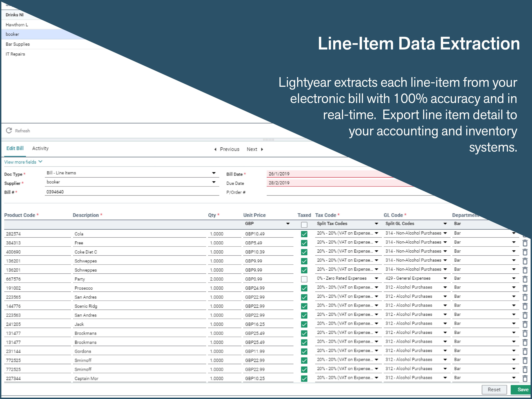Toggle the header Taxed select-all checkbox
This screenshot has height=399, width=532.
[x=304, y=225]
